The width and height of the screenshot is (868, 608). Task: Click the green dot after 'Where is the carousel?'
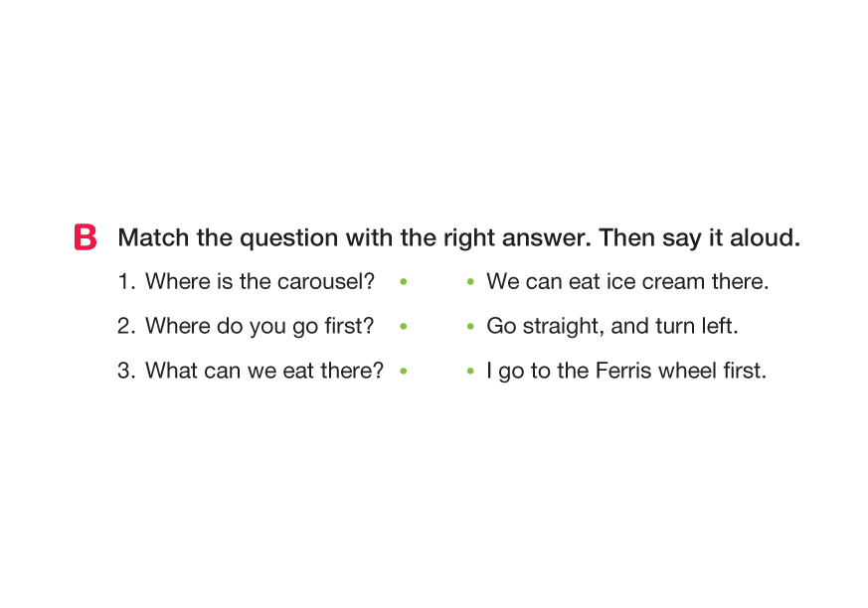pos(403,282)
